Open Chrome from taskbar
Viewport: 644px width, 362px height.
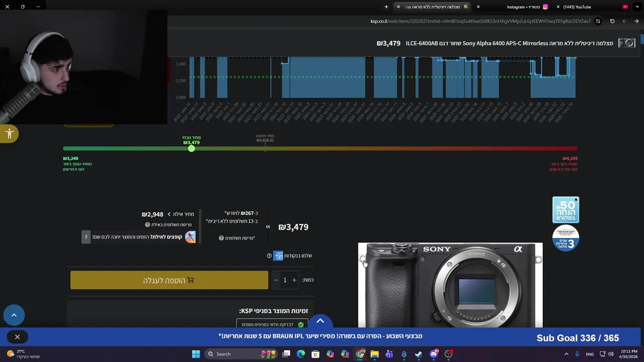coord(360,354)
